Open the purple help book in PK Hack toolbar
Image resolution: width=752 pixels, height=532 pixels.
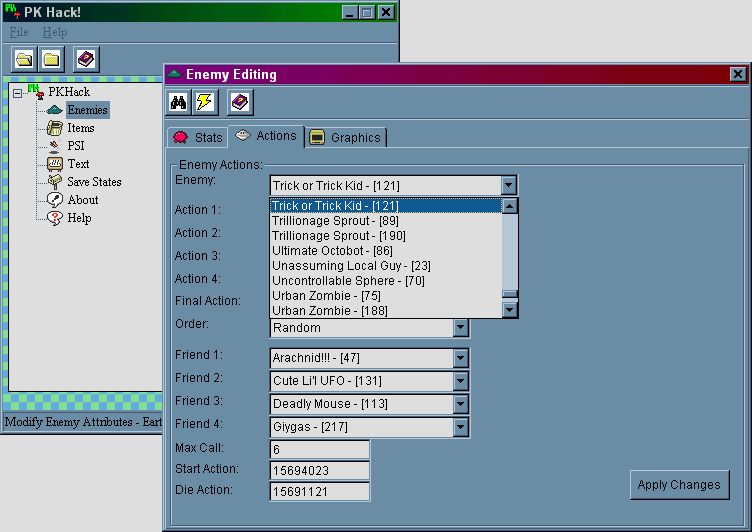[x=86, y=59]
